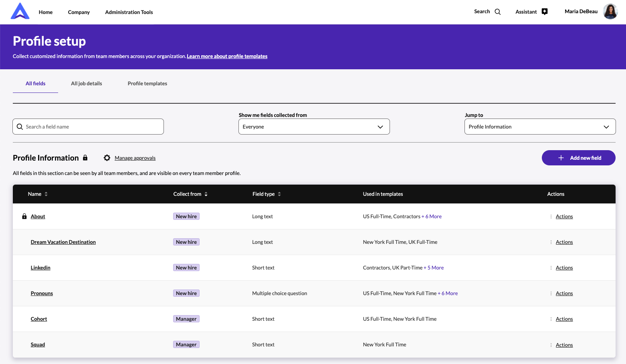Expand '+ 5 More' templates in Linkedin row
This screenshot has width=626, height=364.
434,267
